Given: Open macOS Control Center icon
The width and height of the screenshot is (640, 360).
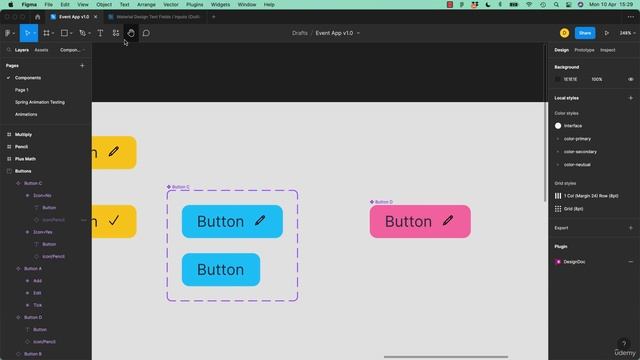Looking at the screenshot, I should tap(569, 4).
